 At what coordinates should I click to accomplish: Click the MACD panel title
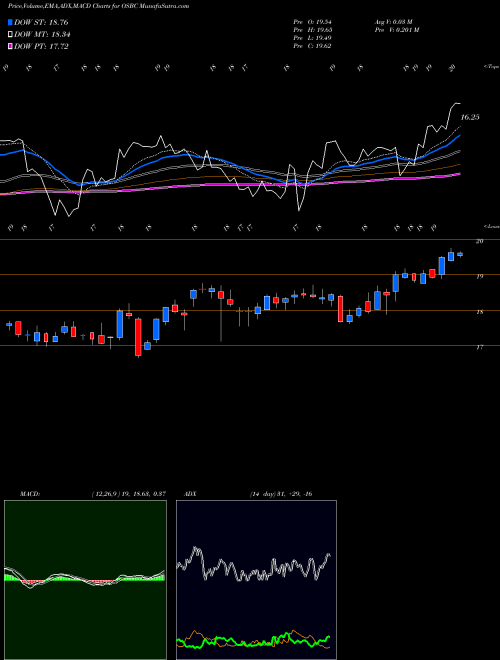pyautogui.click(x=30, y=494)
